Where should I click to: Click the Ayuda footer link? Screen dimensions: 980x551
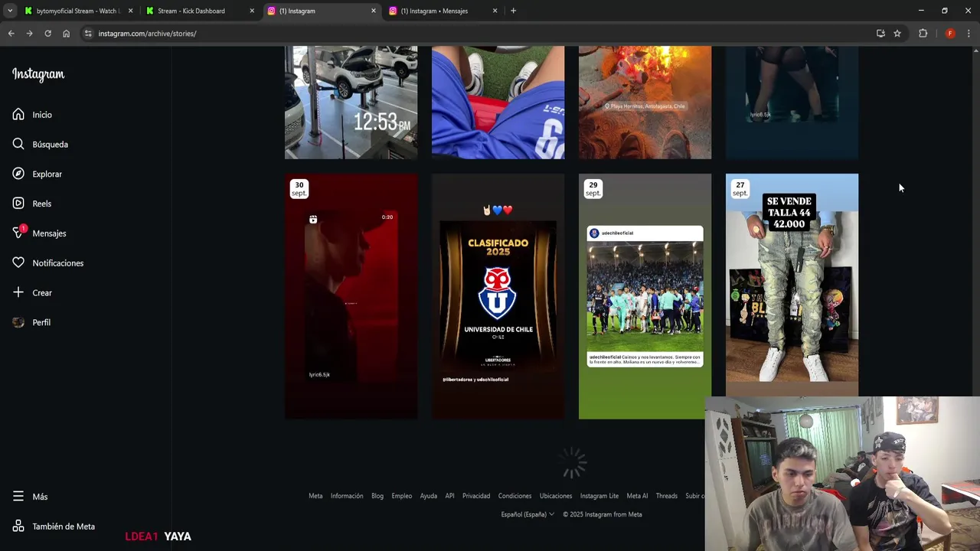coord(429,496)
